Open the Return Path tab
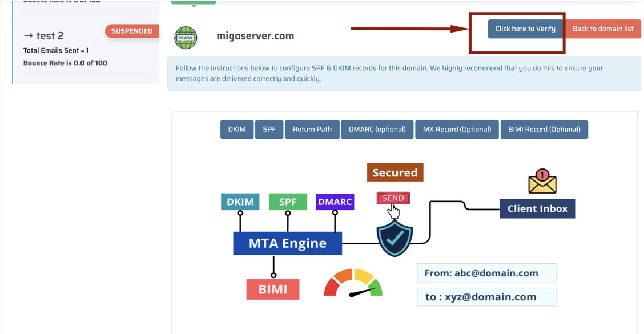The width and height of the screenshot is (644, 334). point(312,130)
